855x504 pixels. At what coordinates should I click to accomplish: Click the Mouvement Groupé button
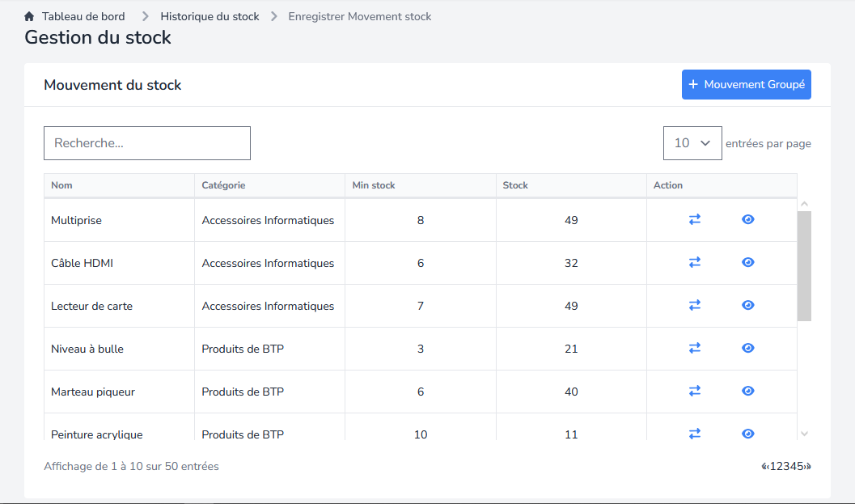click(x=746, y=85)
